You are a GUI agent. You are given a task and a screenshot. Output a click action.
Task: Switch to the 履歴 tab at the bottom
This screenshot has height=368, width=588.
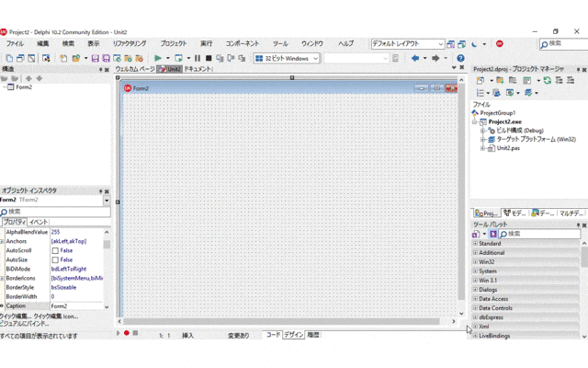[313, 335]
